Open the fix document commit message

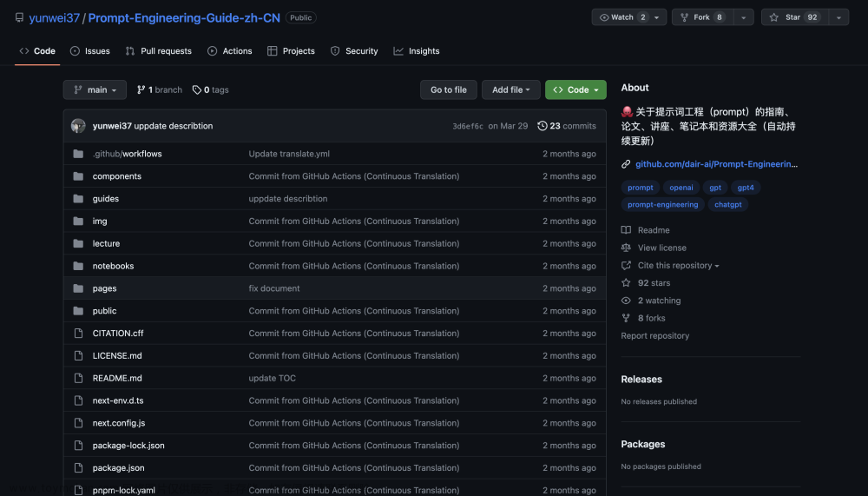pos(274,288)
